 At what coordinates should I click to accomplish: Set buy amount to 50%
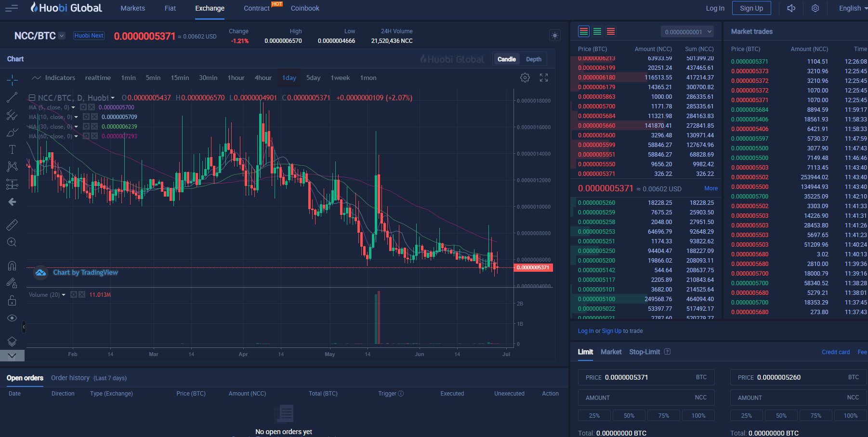tap(629, 415)
